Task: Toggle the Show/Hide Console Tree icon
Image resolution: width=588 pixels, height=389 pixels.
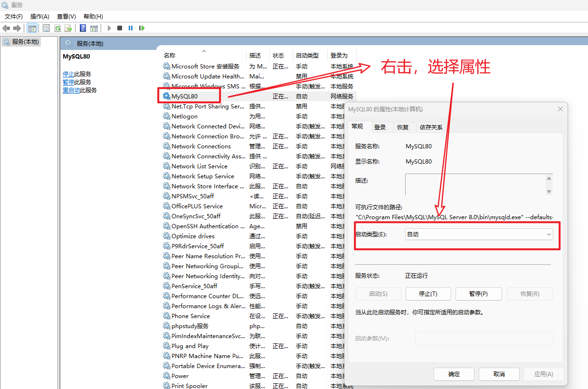Action: (x=32, y=28)
